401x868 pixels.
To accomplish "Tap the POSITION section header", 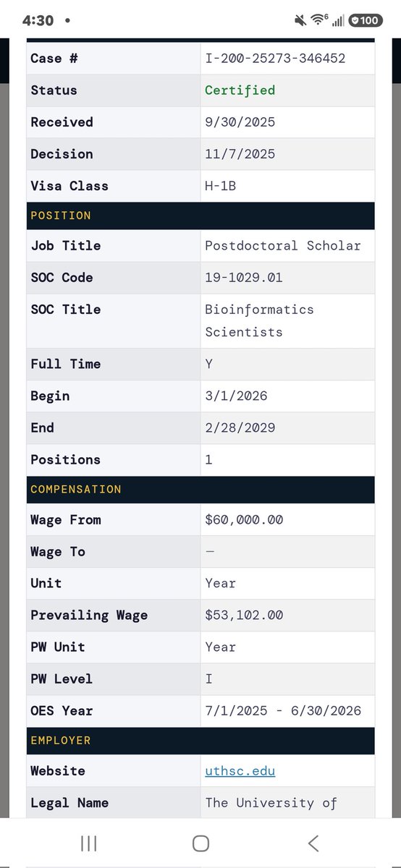I will point(200,216).
